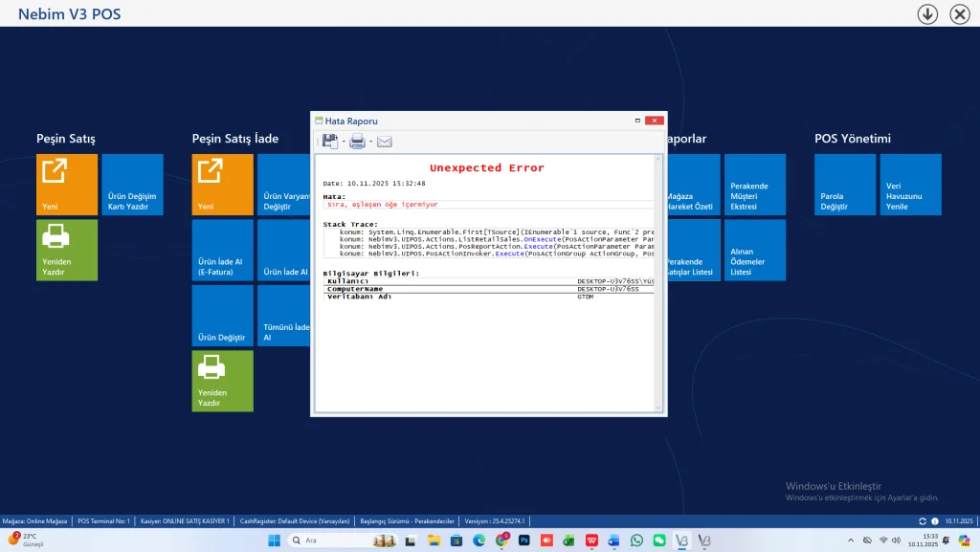Maximize the Hata Raporu dialog window
Image resolution: width=980 pixels, height=552 pixels.
pyautogui.click(x=638, y=121)
